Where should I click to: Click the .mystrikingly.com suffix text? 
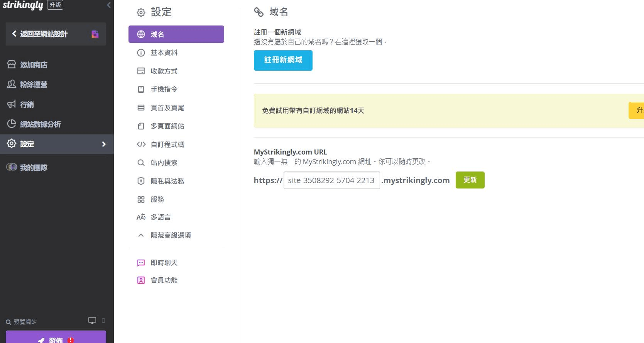416,180
